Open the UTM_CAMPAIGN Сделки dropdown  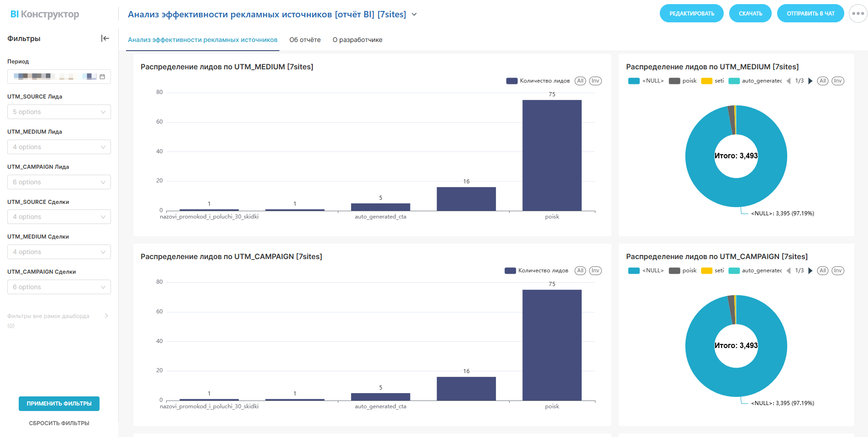(59, 287)
